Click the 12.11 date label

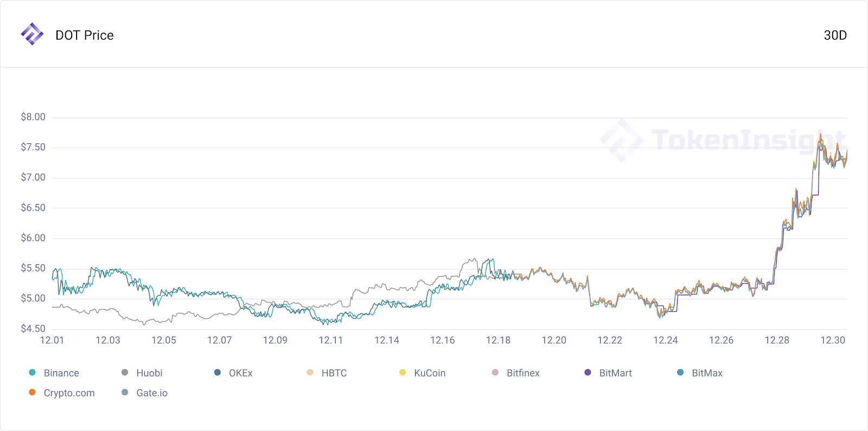click(331, 340)
